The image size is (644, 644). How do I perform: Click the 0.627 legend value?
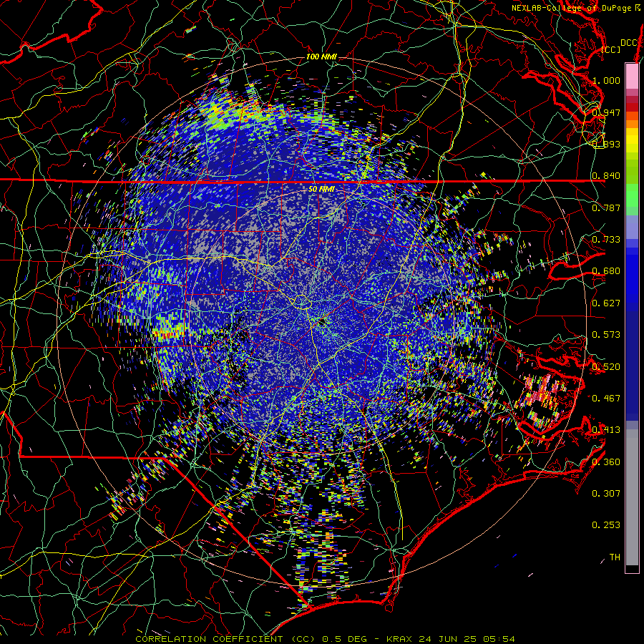click(x=606, y=303)
